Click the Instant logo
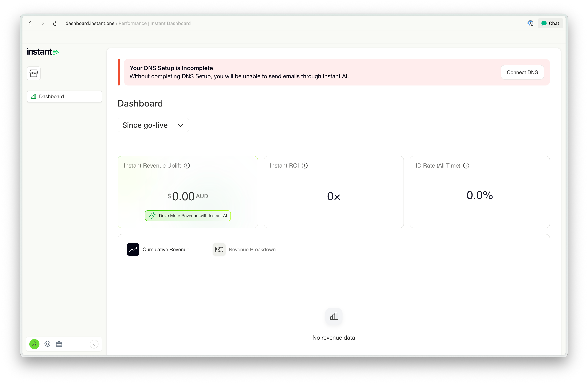Viewport: 588px width, 384px height. tap(43, 52)
